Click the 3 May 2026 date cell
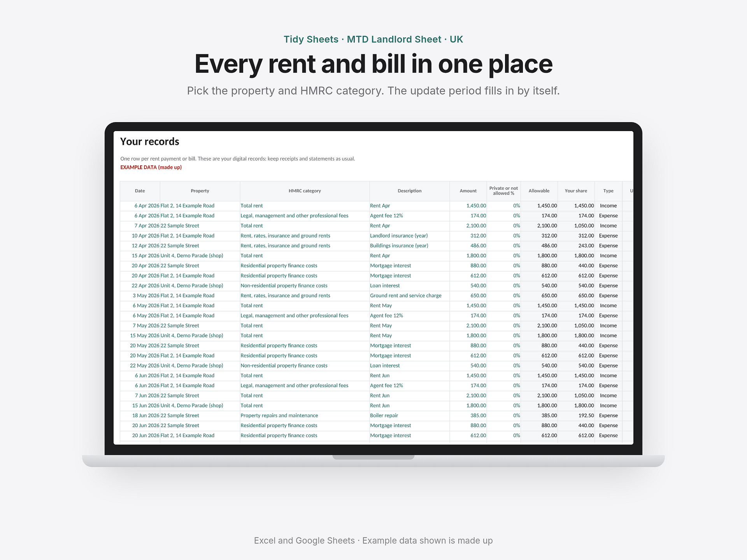 coord(140,296)
